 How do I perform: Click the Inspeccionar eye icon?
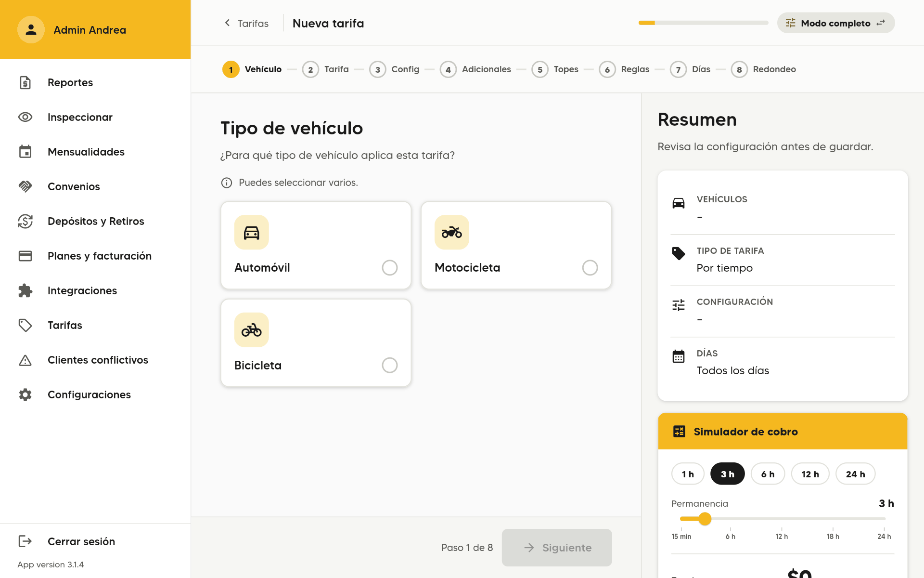(x=25, y=117)
